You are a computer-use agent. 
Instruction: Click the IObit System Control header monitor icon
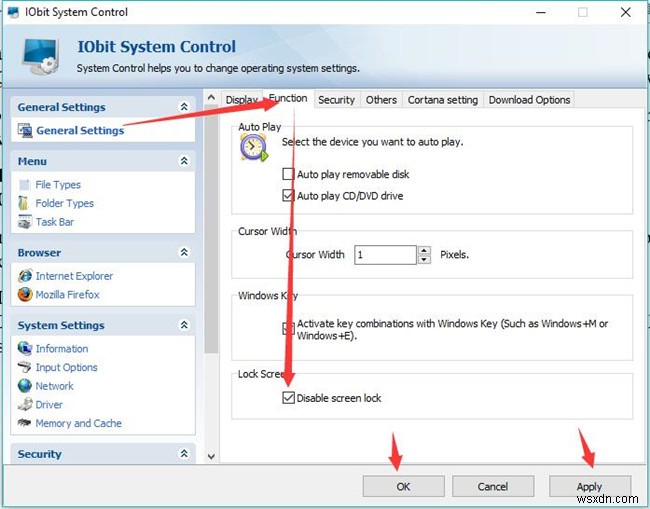[40, 56]
